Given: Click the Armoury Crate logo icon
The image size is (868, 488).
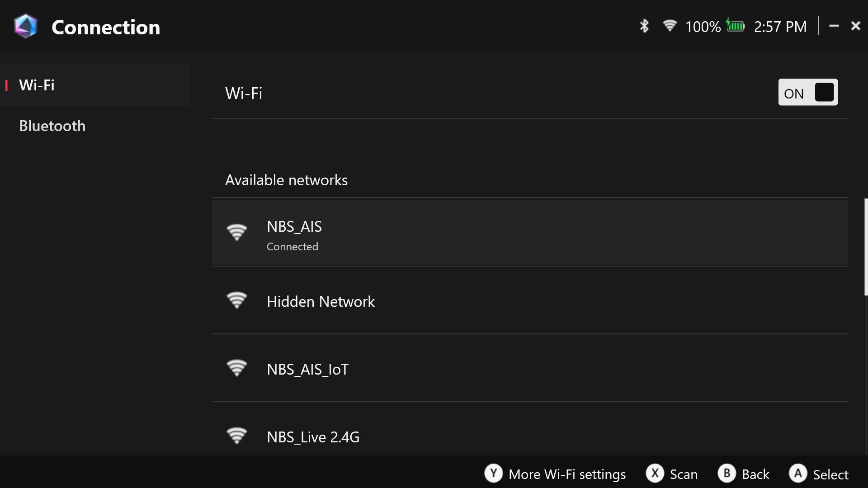Looking at the screenshot, I should 25,26.
